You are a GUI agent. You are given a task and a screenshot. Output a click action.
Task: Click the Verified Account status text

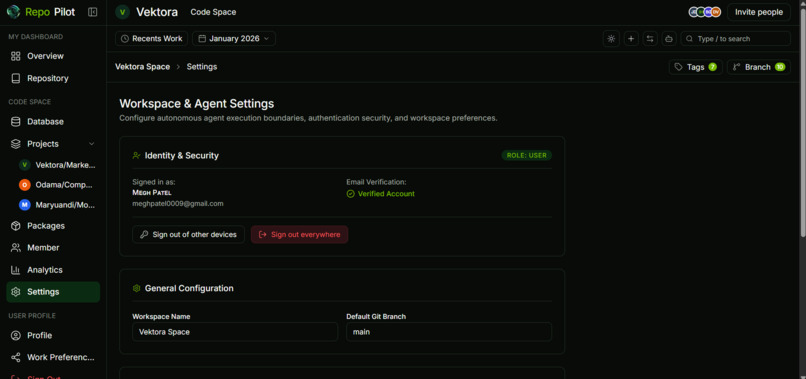pyautogui.click(x=386, y=194)
